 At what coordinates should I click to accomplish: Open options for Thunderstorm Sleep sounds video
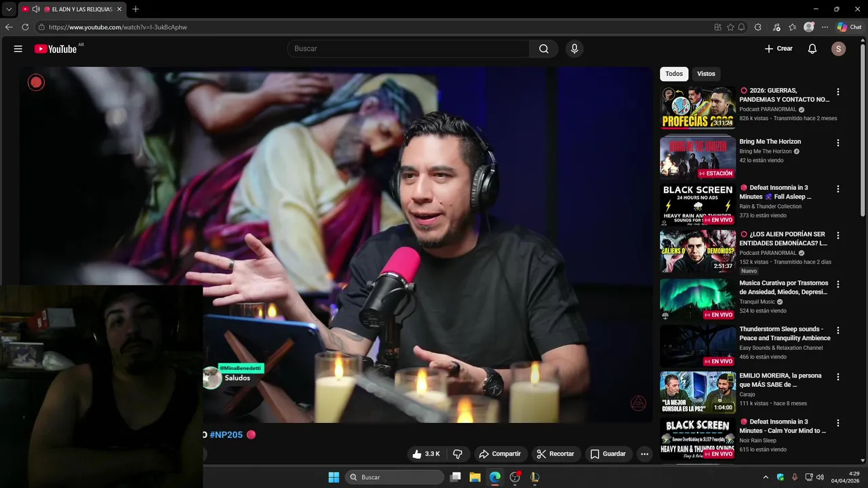[x=838, y=330]
